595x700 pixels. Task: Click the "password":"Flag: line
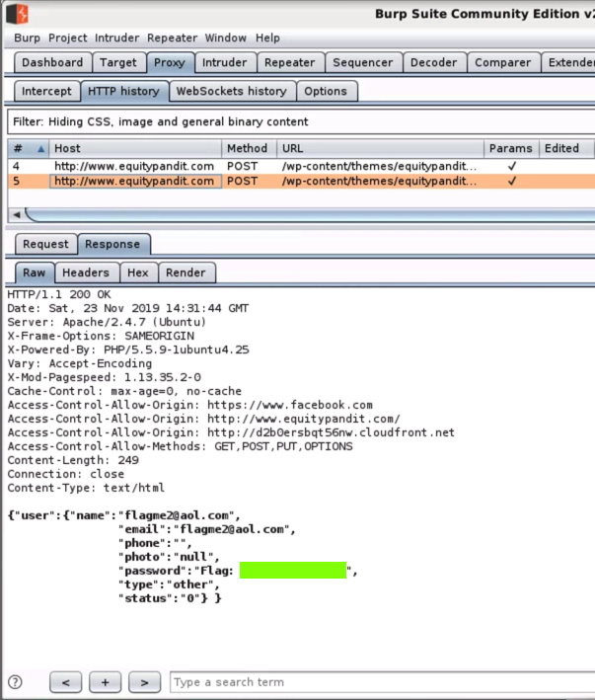click(x=237, y=571)
